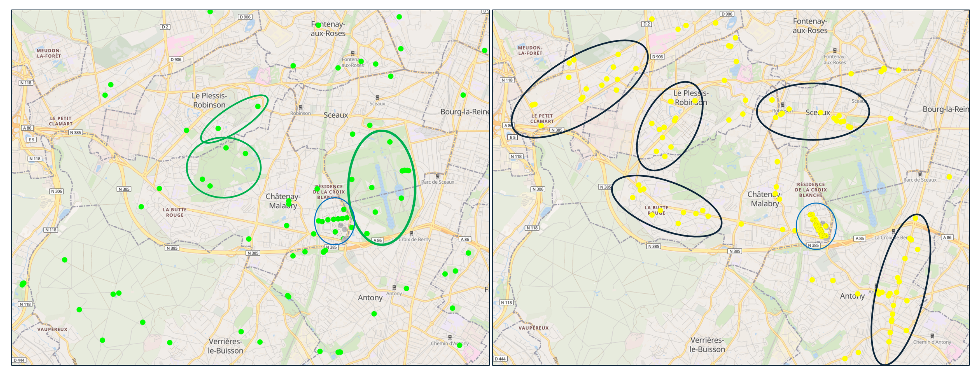Click the N 306 road shield, right map
Screen dimensions: 980x373
tap(538, 189)
